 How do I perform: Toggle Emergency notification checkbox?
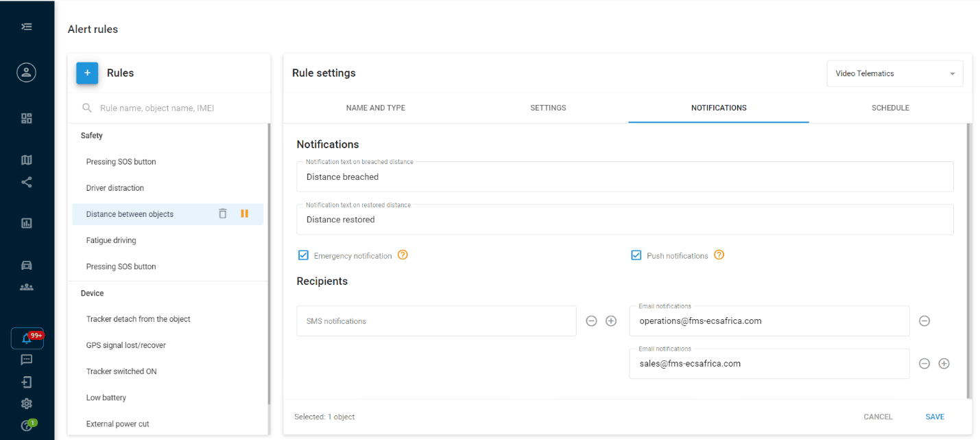click(303, 255)
